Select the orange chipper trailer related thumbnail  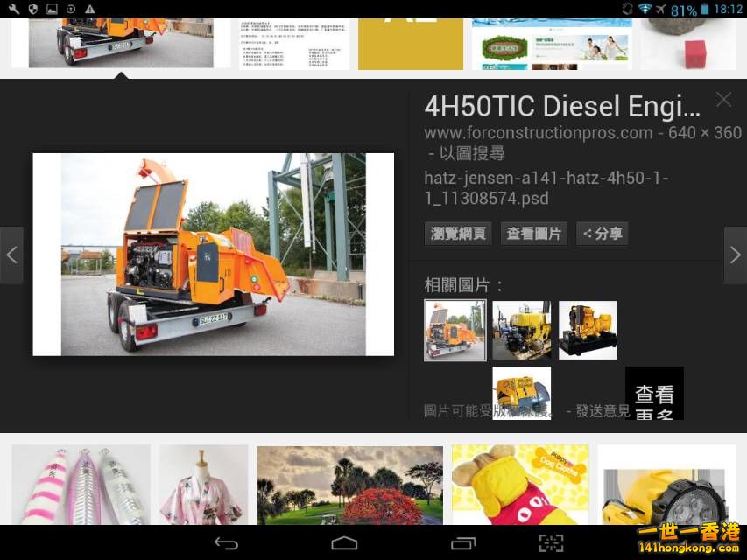(x=455, y=330)
